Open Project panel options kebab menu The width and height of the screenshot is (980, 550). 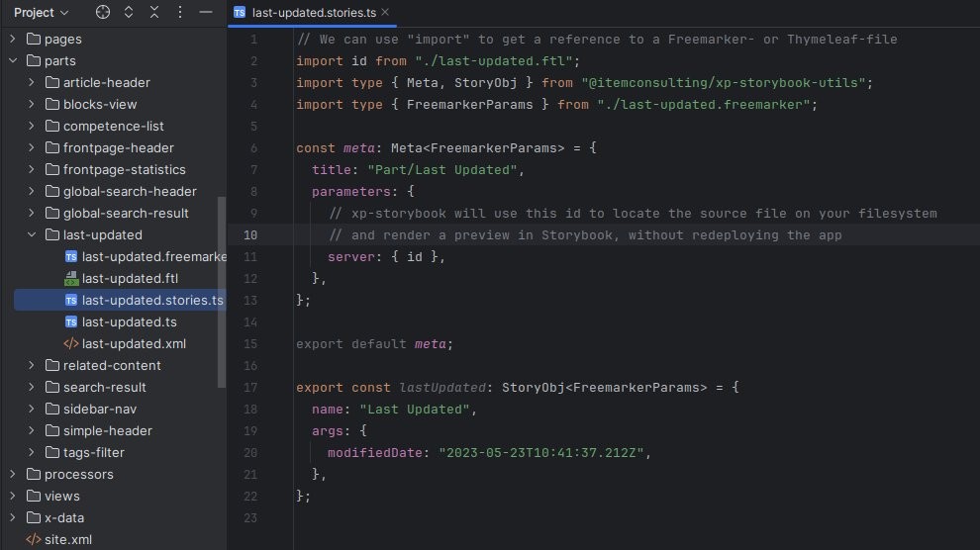click(x=180, y=12)
